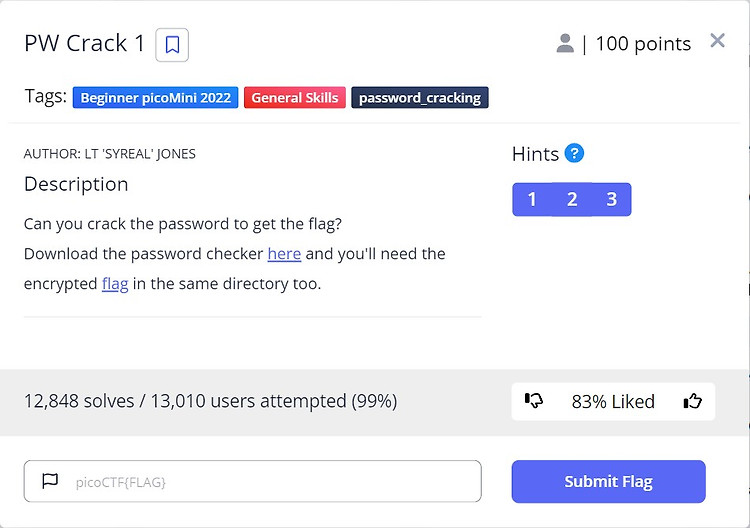Click the Submit Flag button
This screenshot has width=750, height=528.
click(x=608, y=482)
